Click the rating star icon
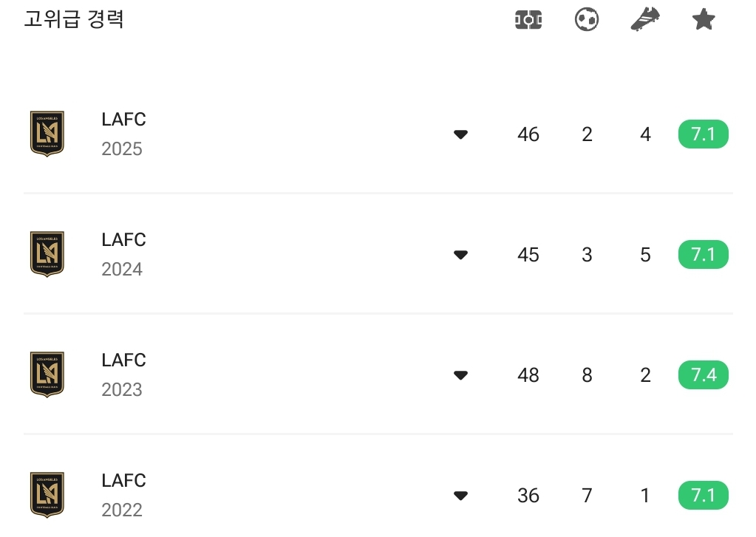 [x=704, y=20]
